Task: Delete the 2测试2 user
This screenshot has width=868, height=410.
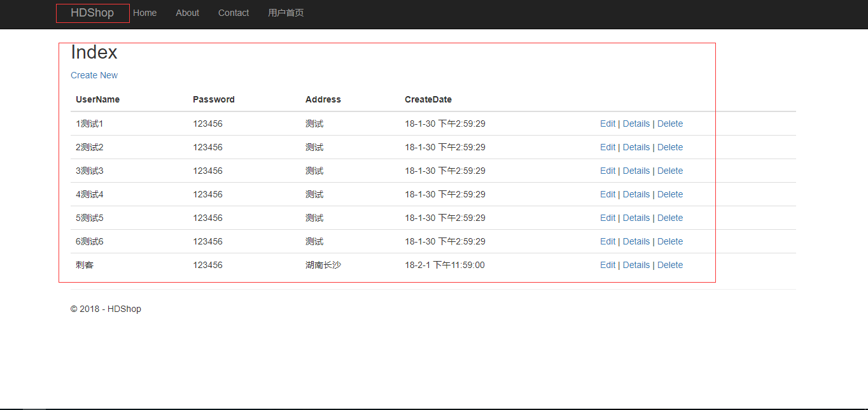Action: (670, 147)
